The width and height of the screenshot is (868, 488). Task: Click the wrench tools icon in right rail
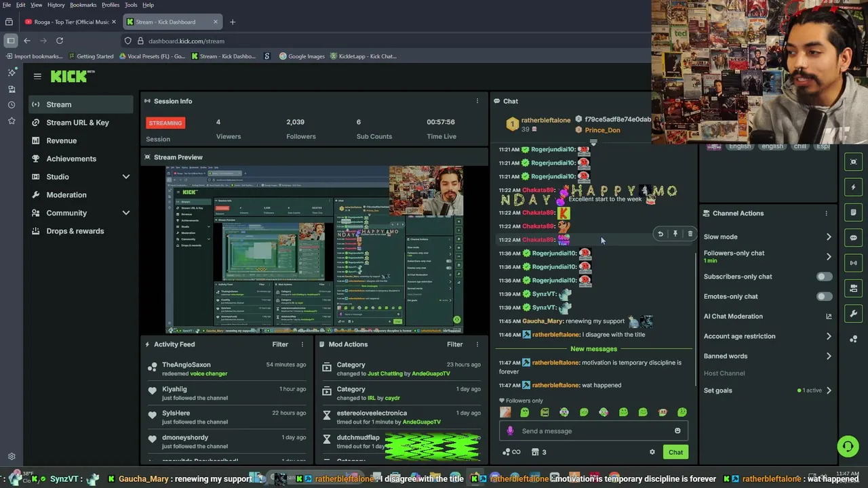tap(853, 314)
